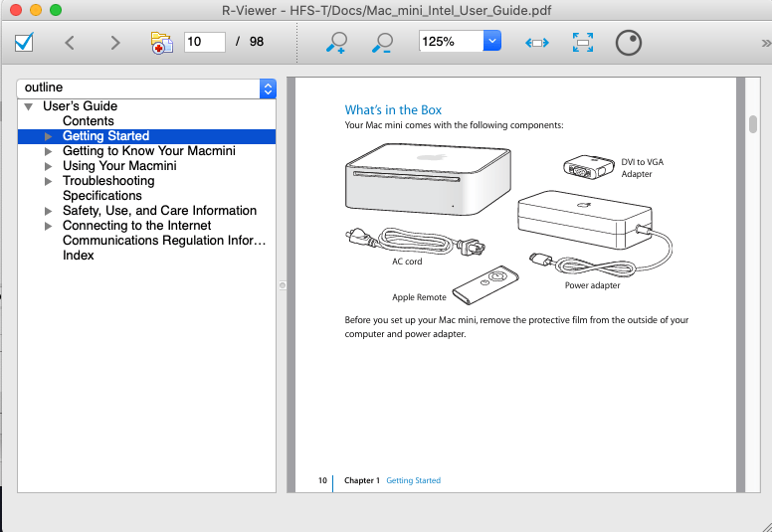
Task: Select the Contents outline entry
Action: 89,121
